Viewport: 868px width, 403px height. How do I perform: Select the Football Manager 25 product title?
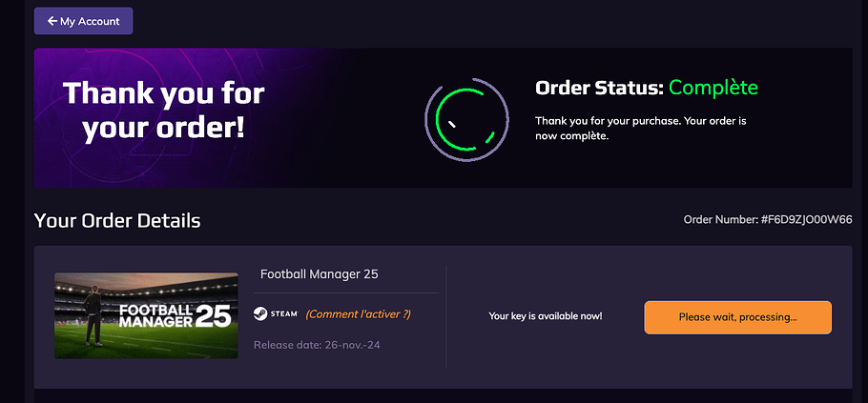320,274
